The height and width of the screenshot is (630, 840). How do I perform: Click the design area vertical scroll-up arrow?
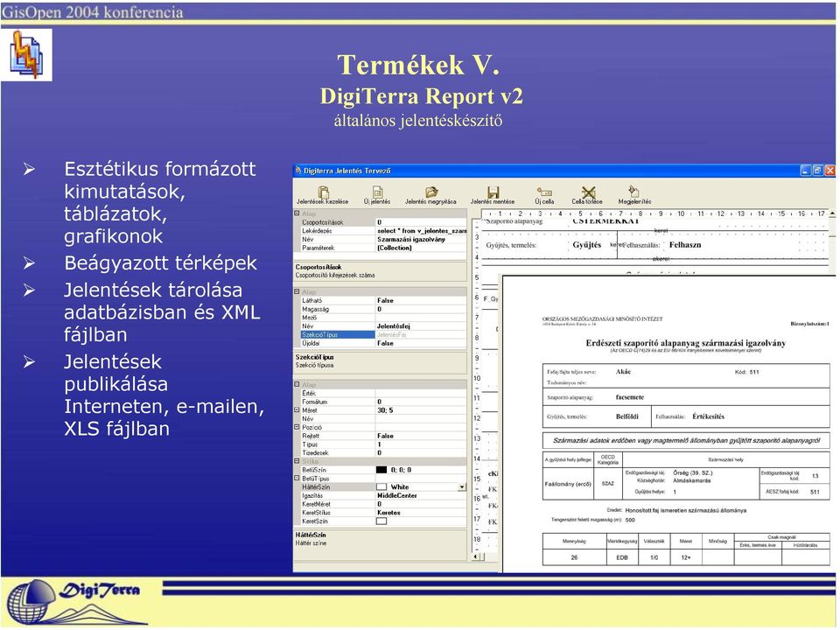click(x=832, y=213)
